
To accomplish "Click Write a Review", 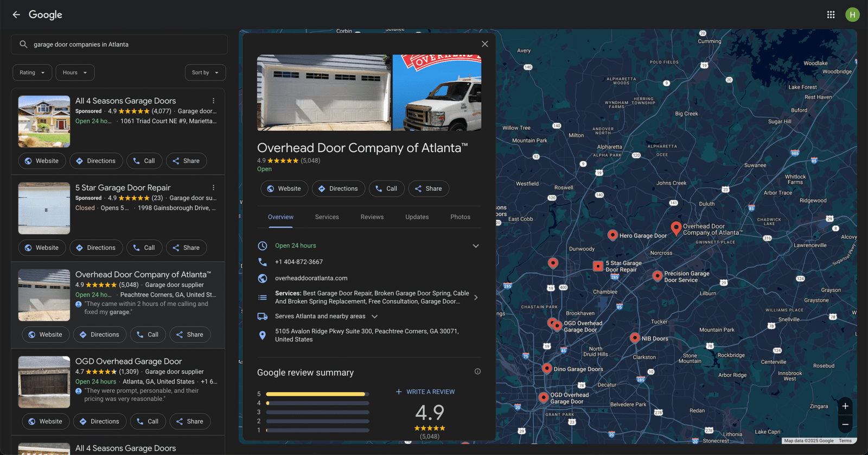I will (x=425, y=391).
